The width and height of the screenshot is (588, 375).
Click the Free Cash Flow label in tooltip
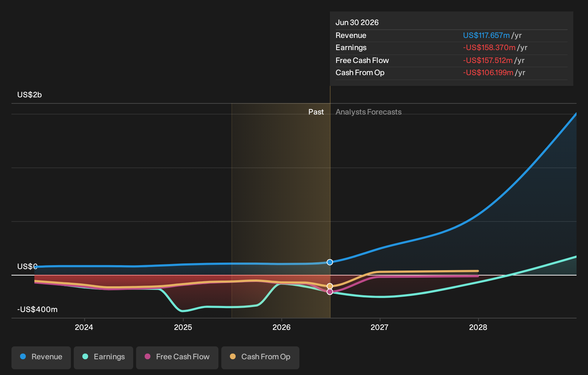[x=362, y=60]
